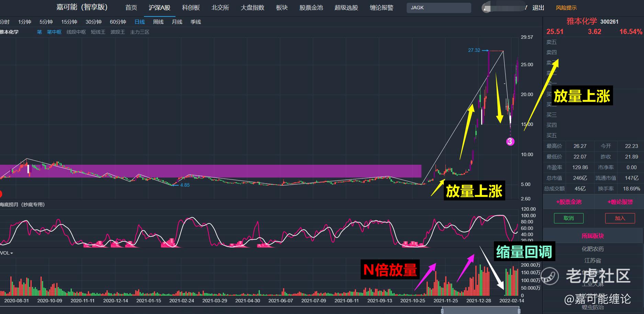This screenshot has width=644, height=314.
Task: Open the 科创板 tab
Action: [191, 8]
